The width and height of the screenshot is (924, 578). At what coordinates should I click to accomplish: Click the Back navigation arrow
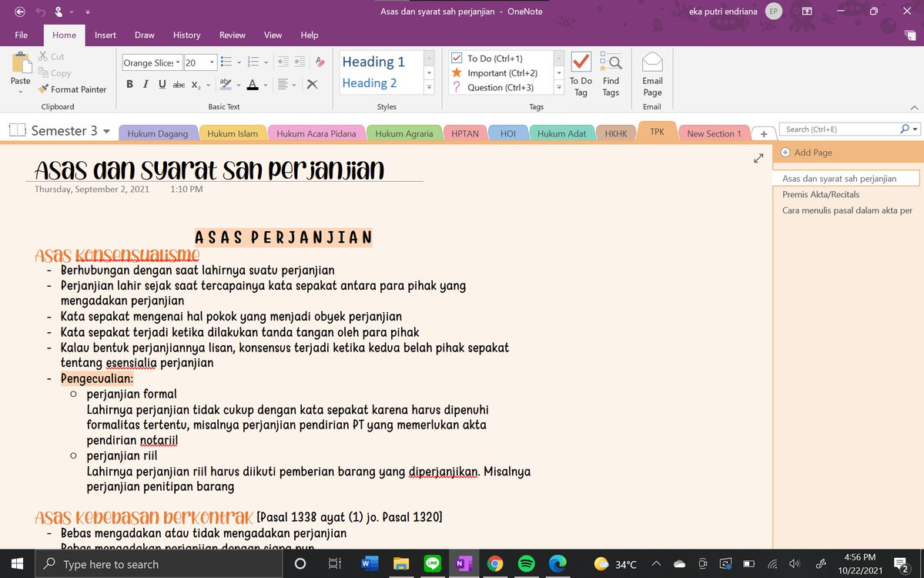pyautogui.click(x=20, y=12)
